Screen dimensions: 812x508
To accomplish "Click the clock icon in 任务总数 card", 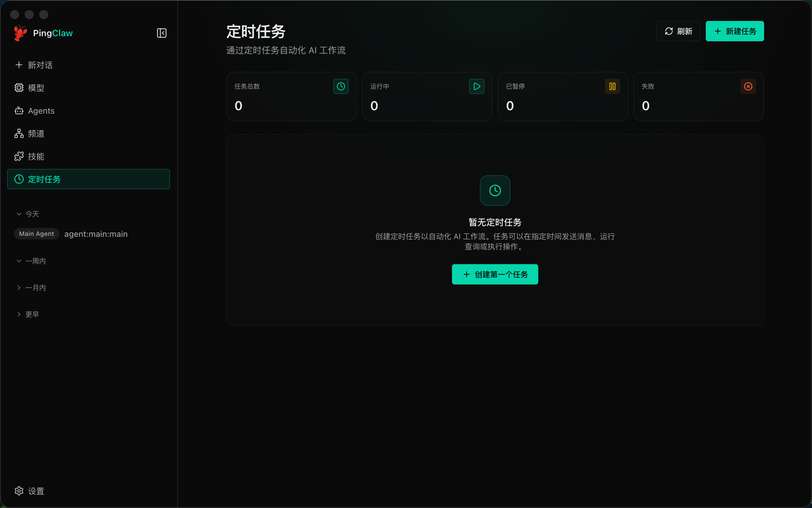I will 341,86.
